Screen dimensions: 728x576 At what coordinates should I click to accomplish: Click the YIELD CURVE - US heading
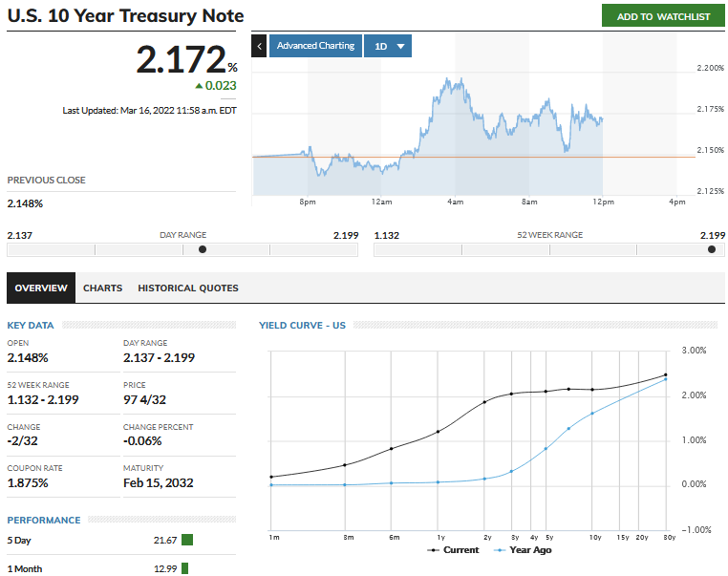coord(302,326)
